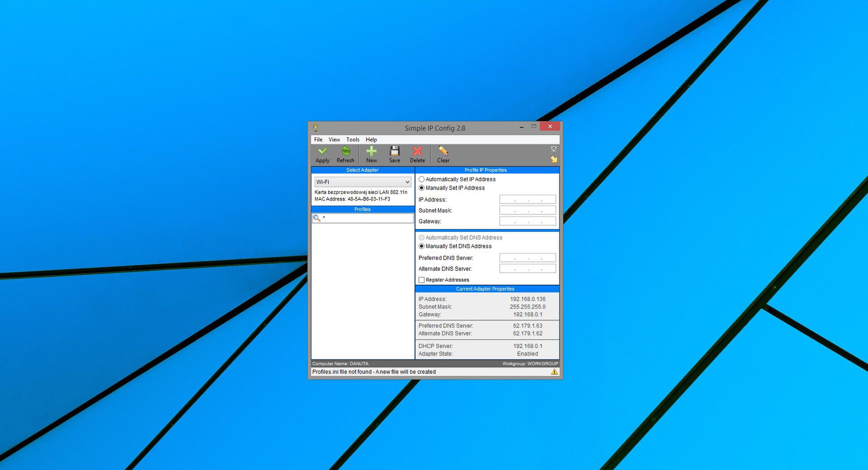Select Manually Set DNS Address
This screenshot has width=868, height=470.
pyautogui.click(x=421, y=246)
